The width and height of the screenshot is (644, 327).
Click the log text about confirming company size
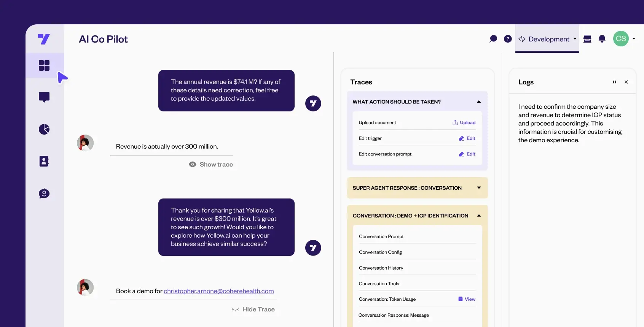coord(570,124)
